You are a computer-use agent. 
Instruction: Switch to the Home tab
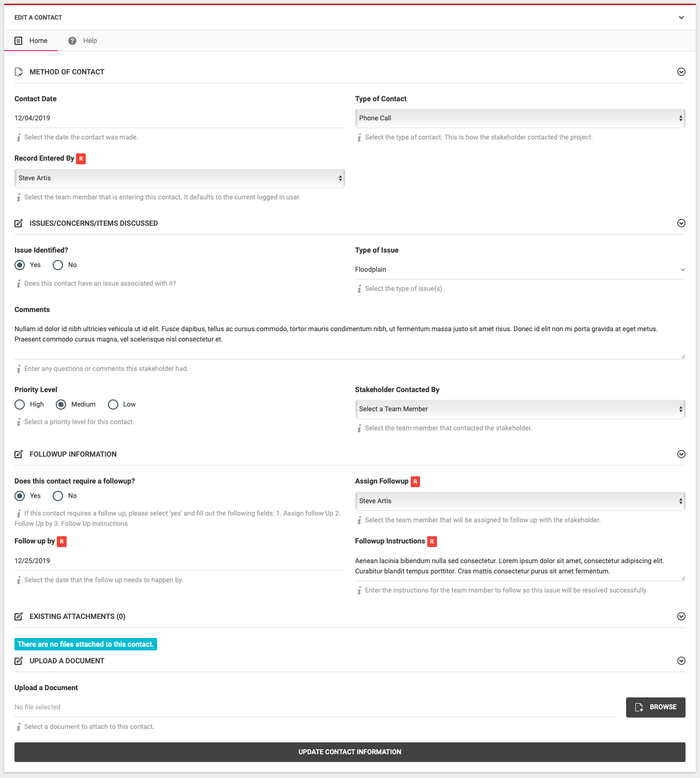click(38, 41)
